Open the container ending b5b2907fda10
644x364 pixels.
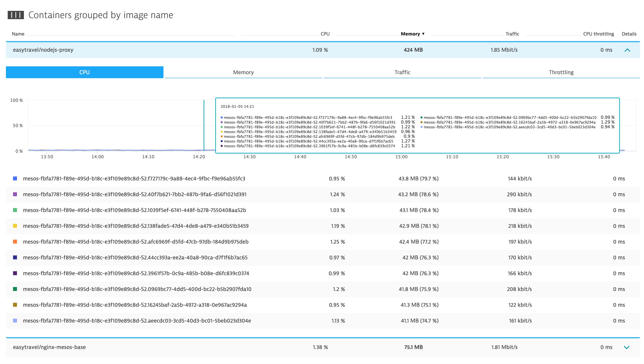[x=137, y=289]
